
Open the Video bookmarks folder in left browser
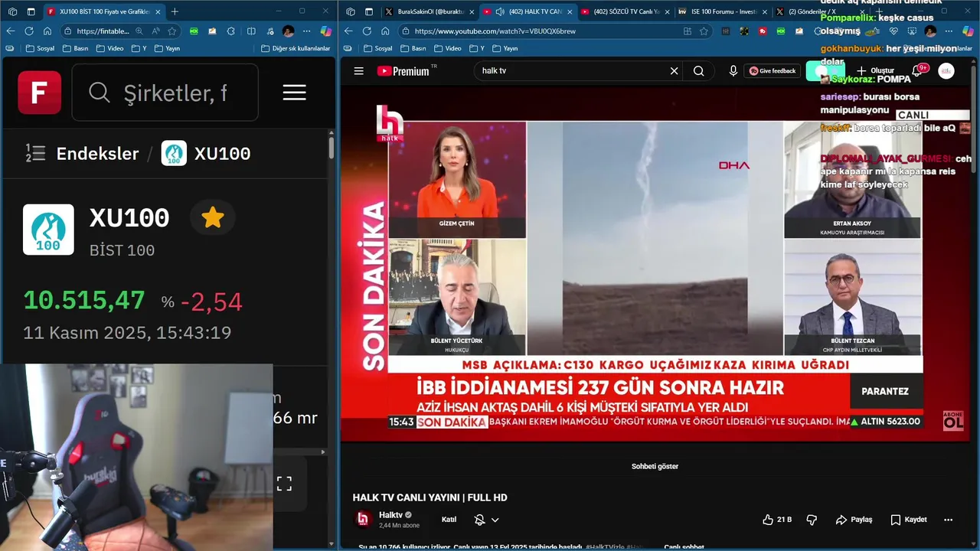109,48
